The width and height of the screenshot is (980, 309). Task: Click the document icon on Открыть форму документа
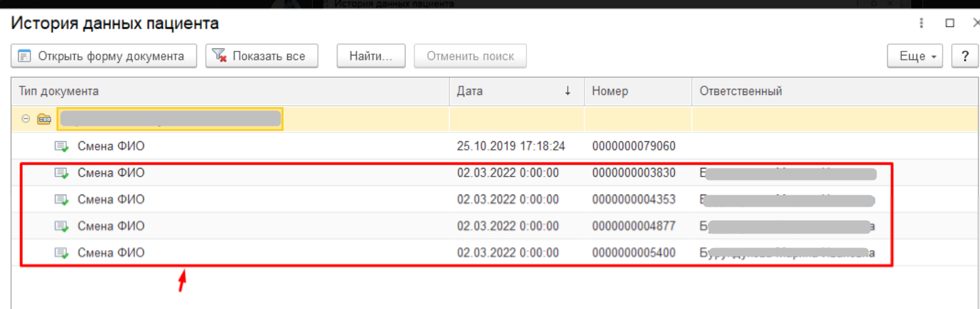click(x=25, y=56)
